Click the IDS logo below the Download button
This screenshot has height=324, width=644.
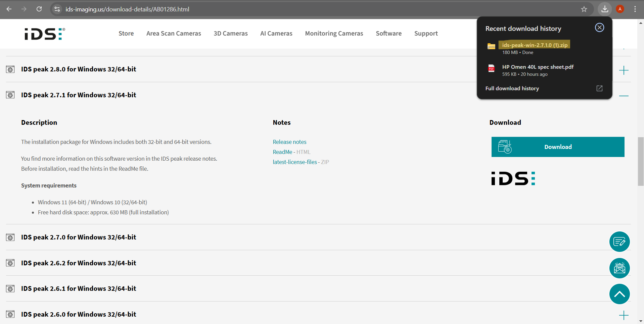pos(513,178)
